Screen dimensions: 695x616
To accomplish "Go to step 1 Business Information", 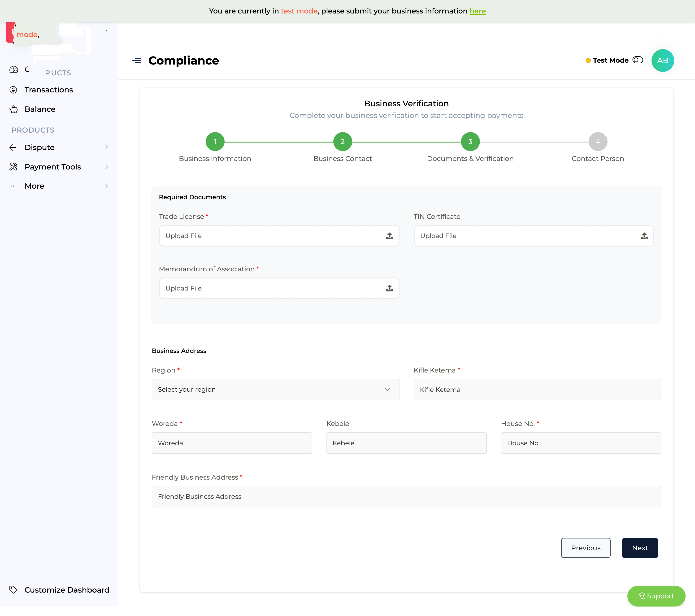I will pyautogui.click(x=215, y=141).
